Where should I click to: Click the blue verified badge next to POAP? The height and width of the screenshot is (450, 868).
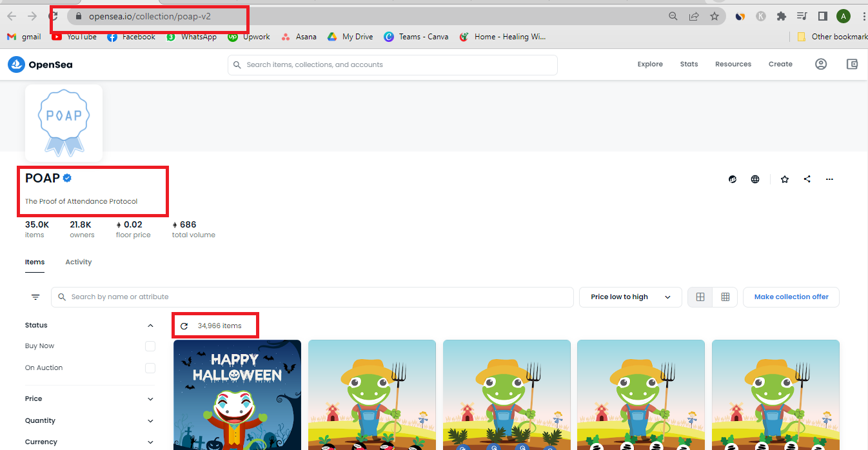coord(67,178)
